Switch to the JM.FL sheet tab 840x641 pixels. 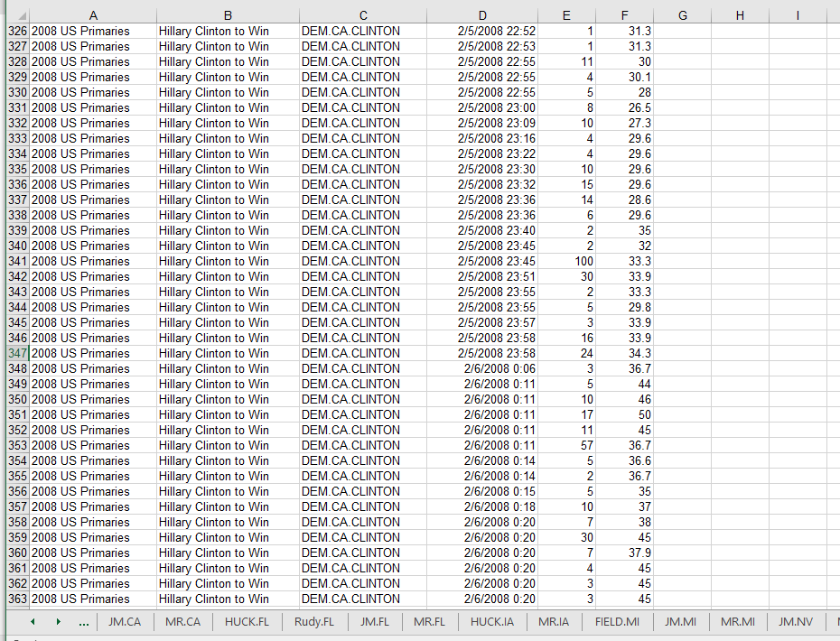click(x=375, y=622)
